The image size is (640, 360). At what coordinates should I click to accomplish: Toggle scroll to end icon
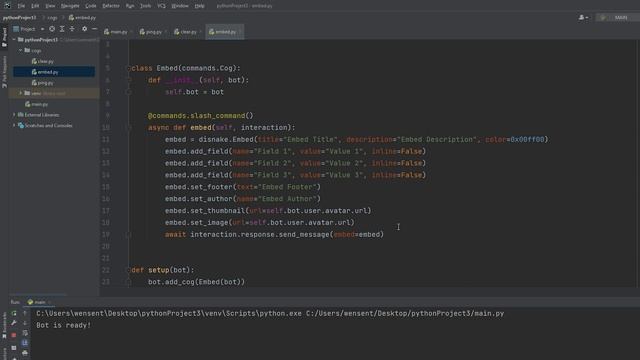[25, 343]
